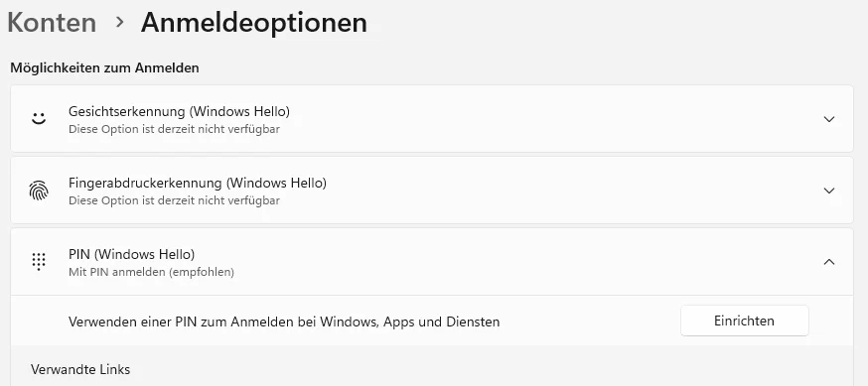The image size is (868, 386).
Task: Click the blank space left of Einrichten
Action: 590,321
